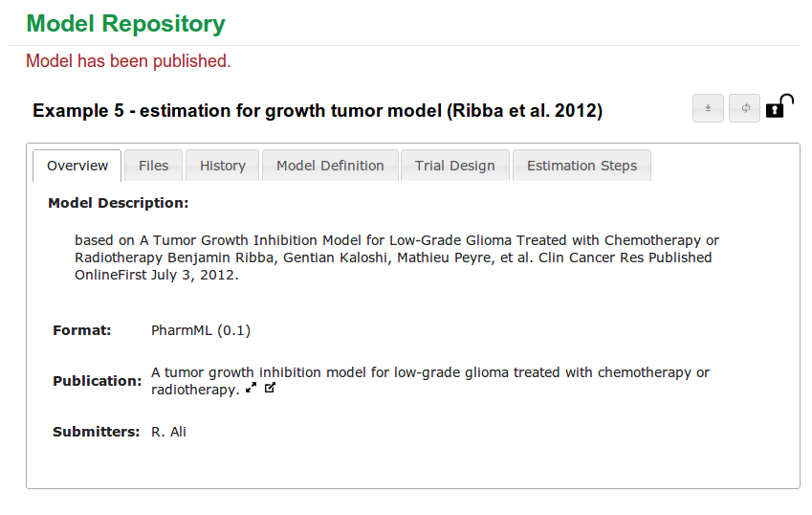Click the Example 5 model title

pos(318,111)
